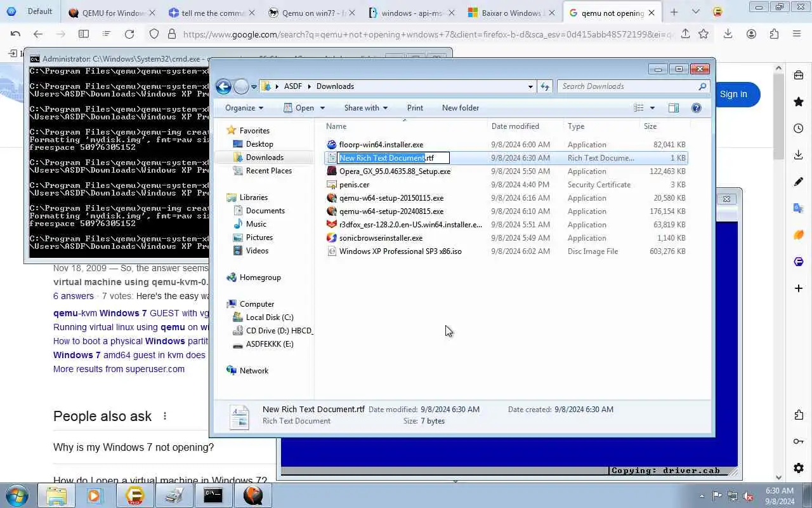812x508 pixels.
Task: Select Opera_GX_95.0.4635.88_Setup.exe file
Action: point(395,171)
